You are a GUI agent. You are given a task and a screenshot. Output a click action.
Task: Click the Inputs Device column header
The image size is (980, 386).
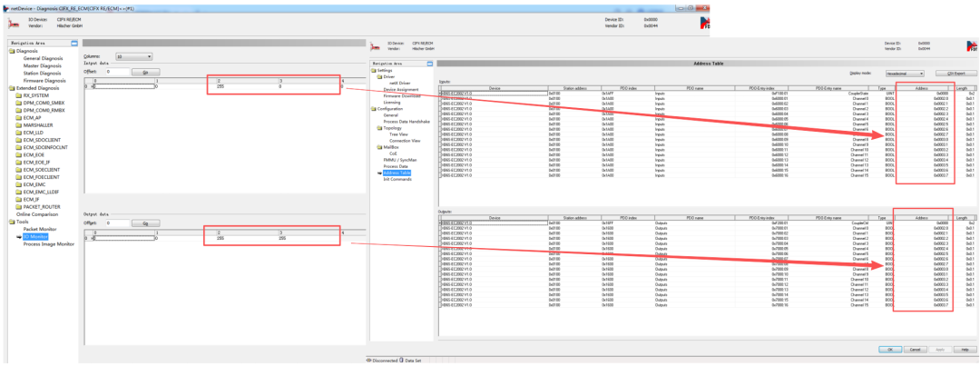pyautogui.click(x=494, y=88)
